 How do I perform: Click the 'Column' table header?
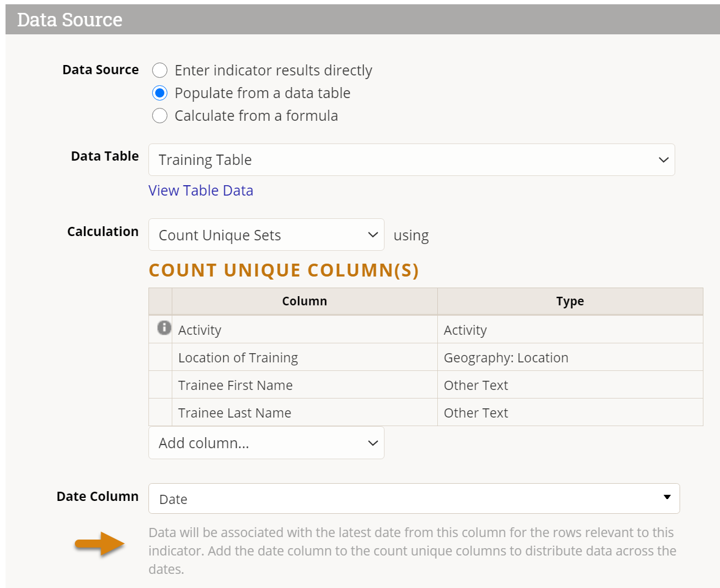(304, 301)
